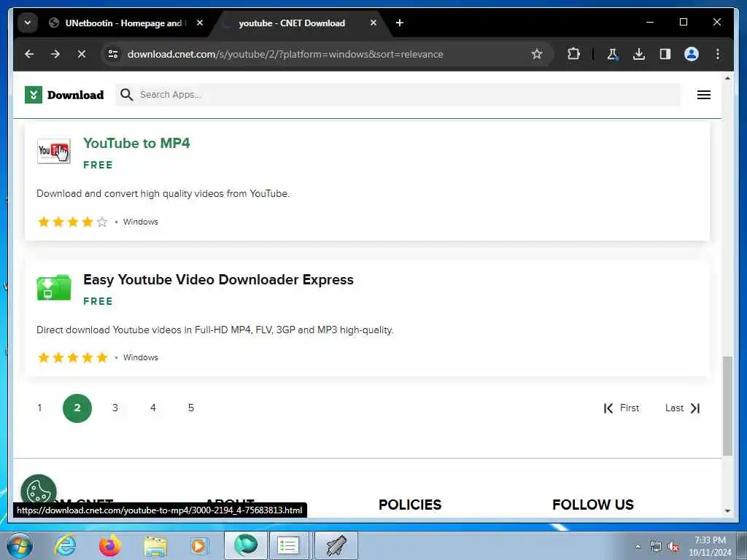Launch Firefox from taskbar
The width and height of the screenshot is (747, 560).
pos(109,545)
